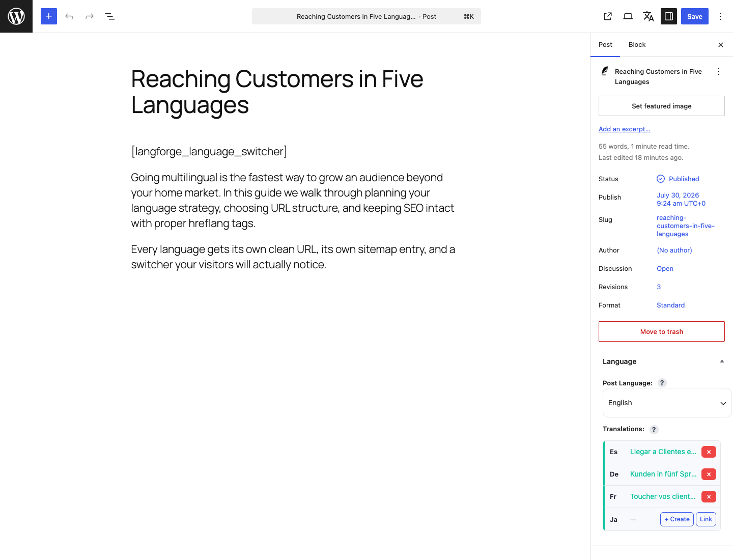Viewport: 733px width, 560px height.
Task: Edit the post slug
Action: [x=686, y=226]
